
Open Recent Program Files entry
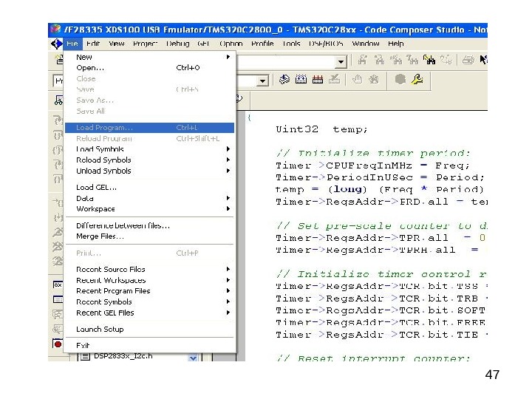[x=149, y=291]
